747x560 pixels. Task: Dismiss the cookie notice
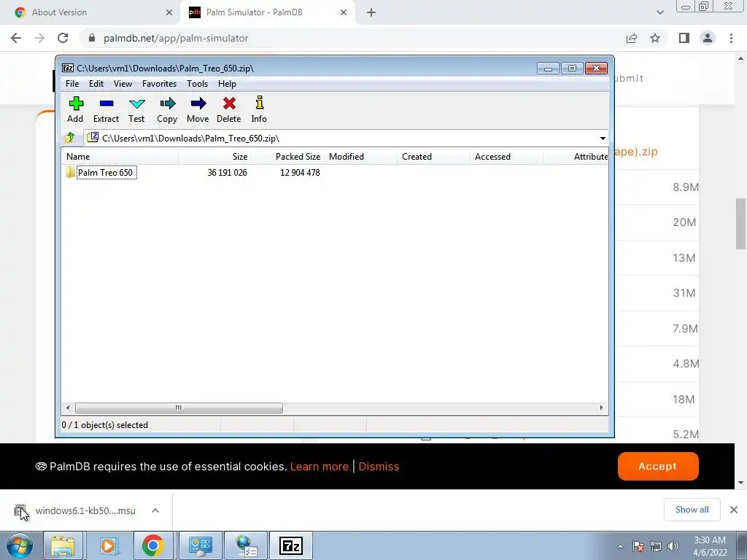(379, 467)
